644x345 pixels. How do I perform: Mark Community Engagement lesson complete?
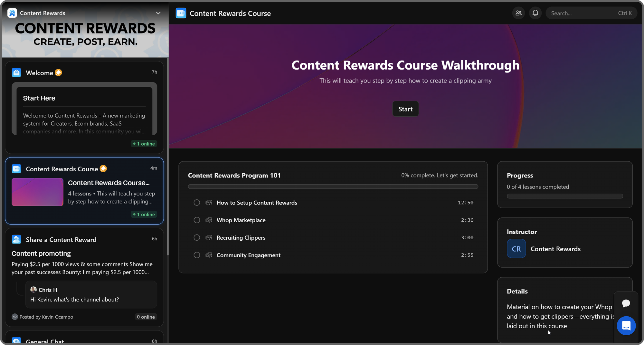point(197,255)
